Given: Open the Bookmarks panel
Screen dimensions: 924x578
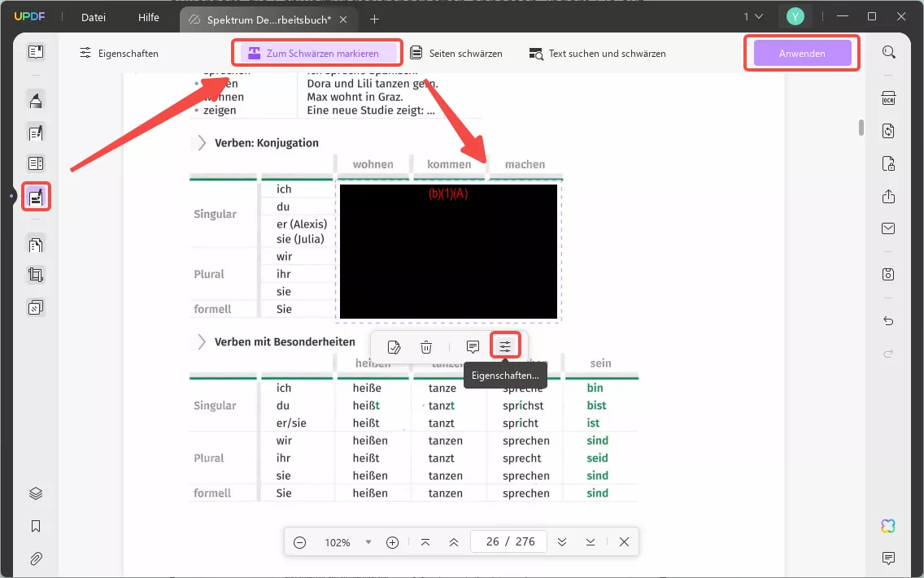Looking at the screenshot, I should click(35, 525).
